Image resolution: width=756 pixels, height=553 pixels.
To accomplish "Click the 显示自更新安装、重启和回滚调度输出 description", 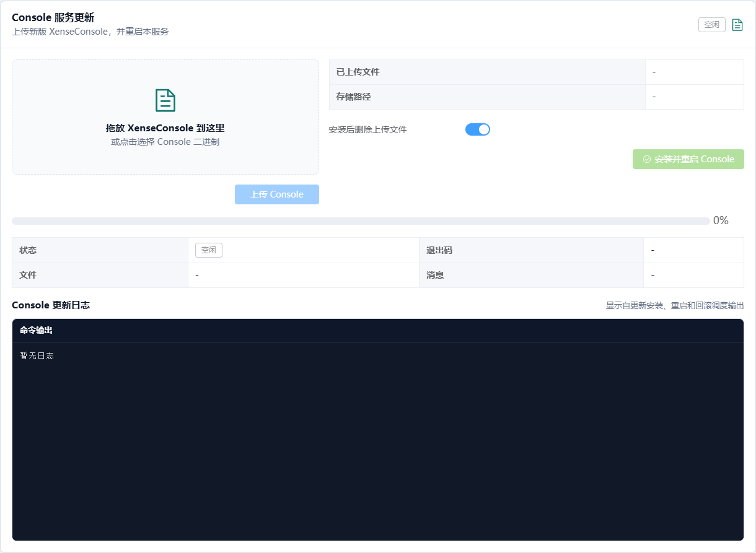I will coord(675,306).
